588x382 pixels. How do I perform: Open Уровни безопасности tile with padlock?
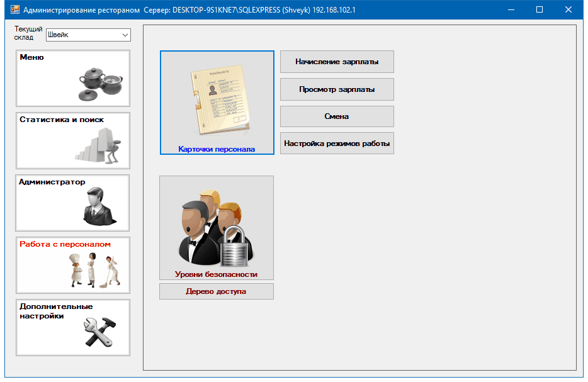pos(217,228)
